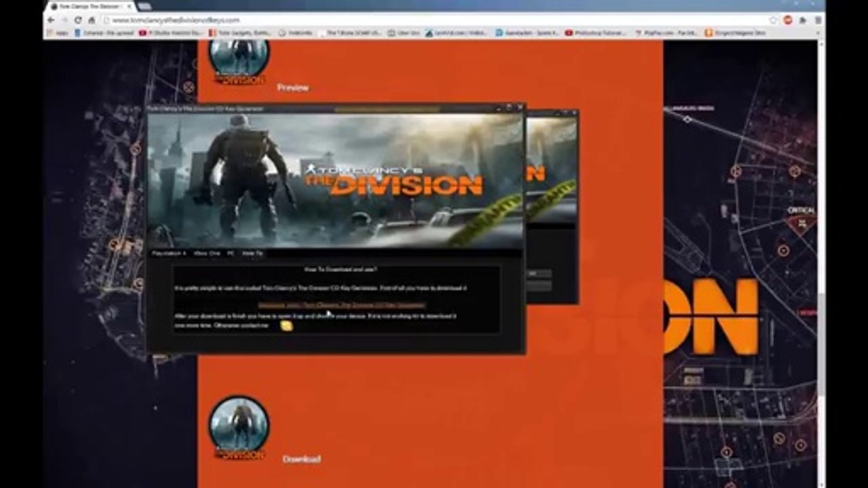The width and height of the screenshot is (868, 488).
Task: Click the Preview label on the page
Action: click(293, 87)
